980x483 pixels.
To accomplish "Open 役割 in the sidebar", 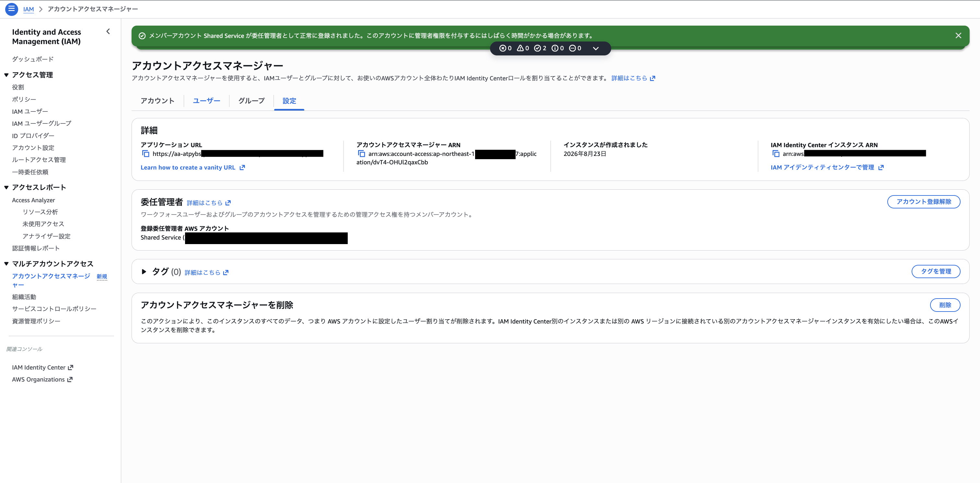I will pos(18,87).
